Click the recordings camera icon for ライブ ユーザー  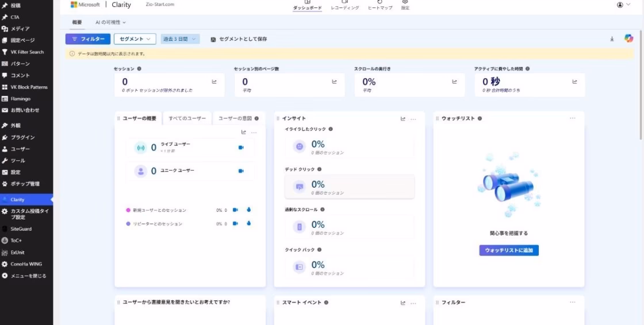click(241, 148)
